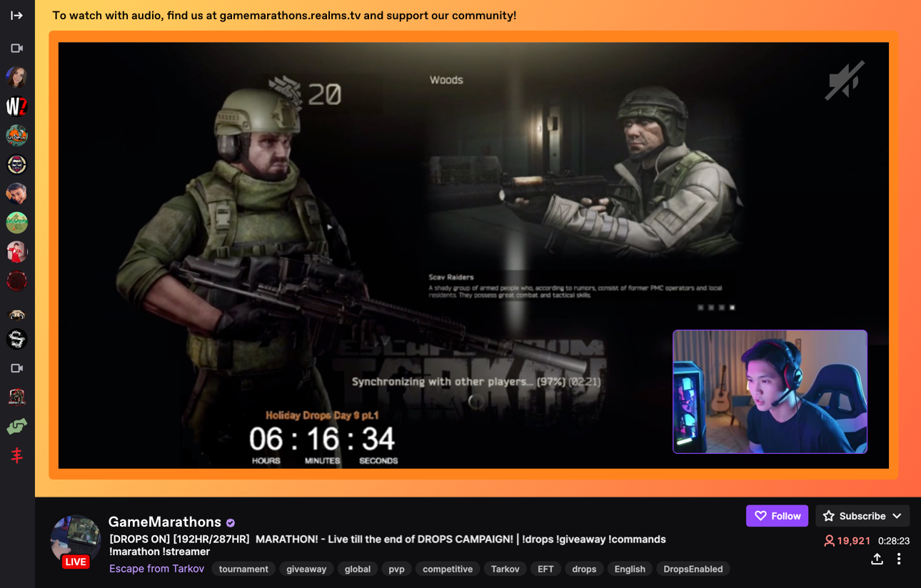Open the smiling man channel avatar
This screenshot has width=921, height=588.
coord(17,193)
